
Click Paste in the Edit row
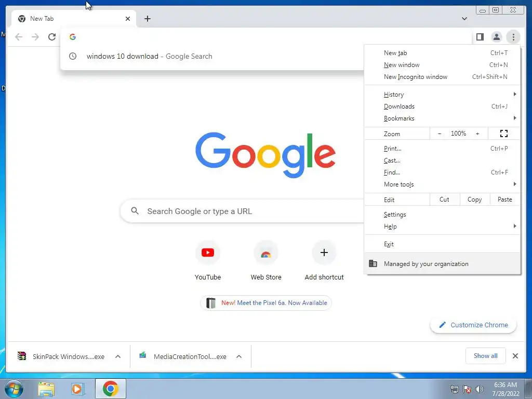pyautogui.click(x=505, y=199)
